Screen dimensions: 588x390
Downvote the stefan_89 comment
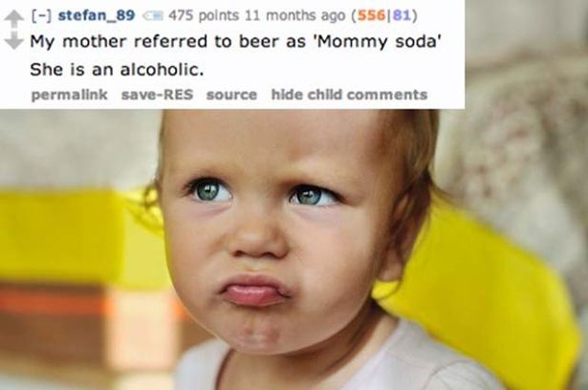pyautogui.click(x=13, y=40)
